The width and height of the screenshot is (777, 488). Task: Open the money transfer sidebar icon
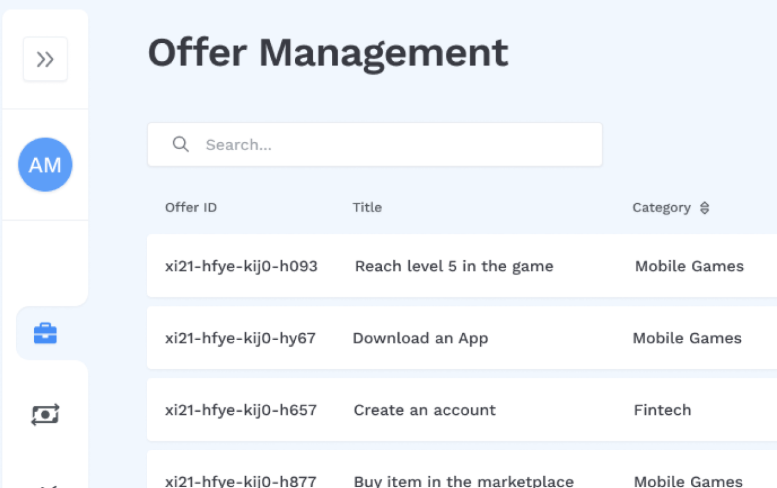pyautogui.click(x=45, y=414)
